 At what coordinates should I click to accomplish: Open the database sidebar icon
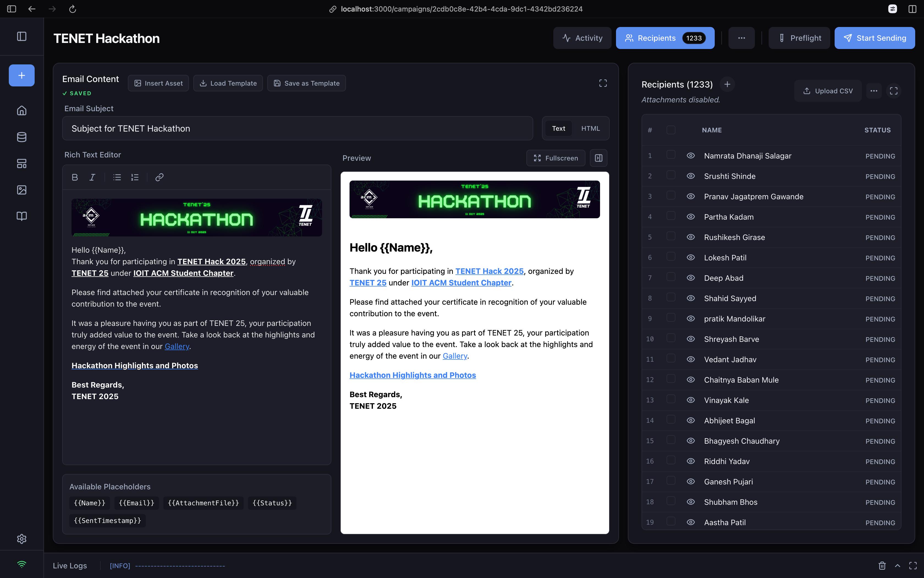click(x=22, y=137)
